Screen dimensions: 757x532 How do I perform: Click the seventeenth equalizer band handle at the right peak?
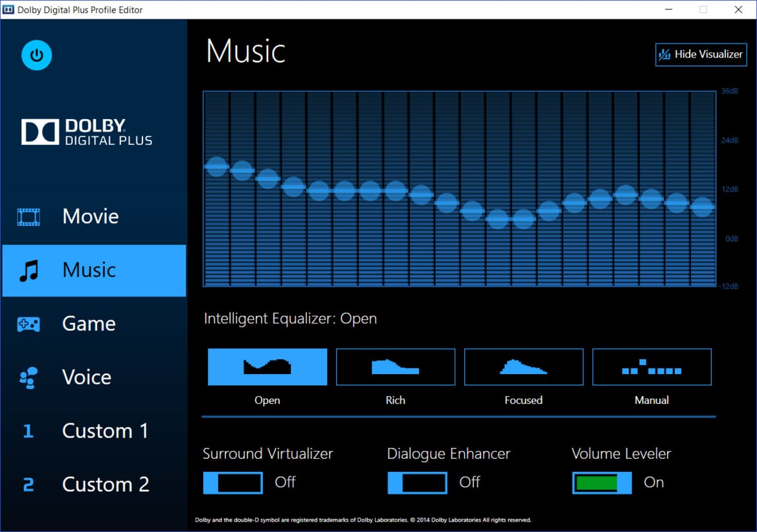pyautogui.click(x=626, y=195)
